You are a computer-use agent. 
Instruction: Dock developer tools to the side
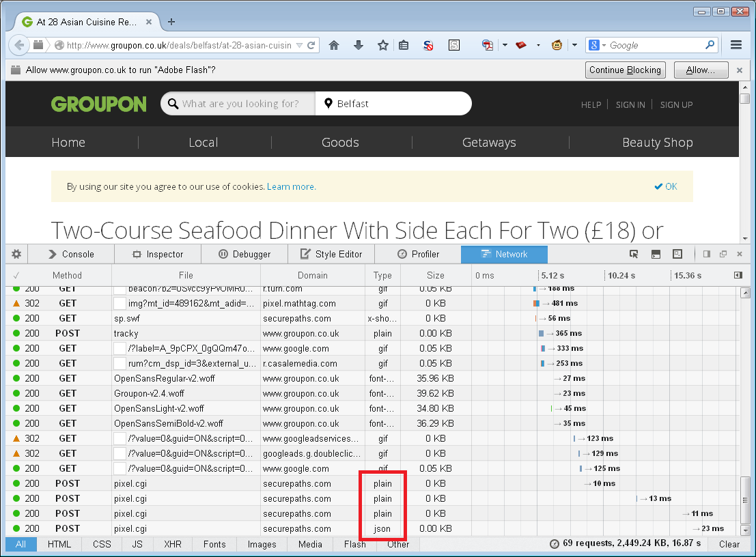click(706, 254)
